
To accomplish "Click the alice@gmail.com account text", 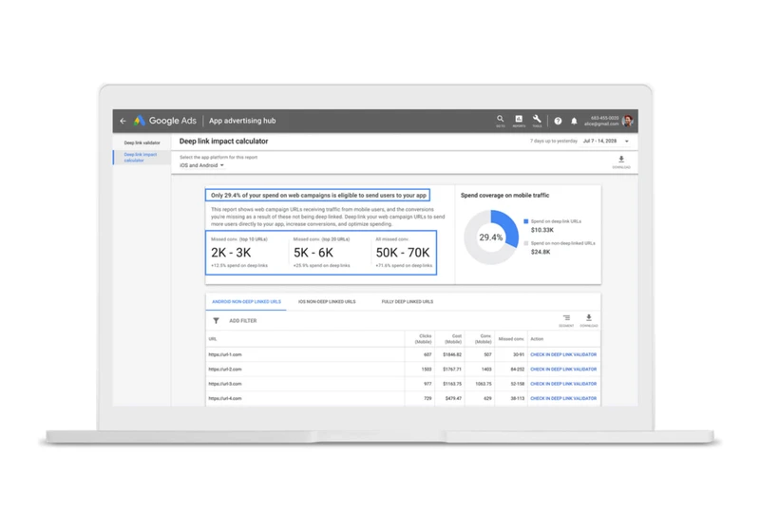I will pyautogui.click(x=601, y=124).
